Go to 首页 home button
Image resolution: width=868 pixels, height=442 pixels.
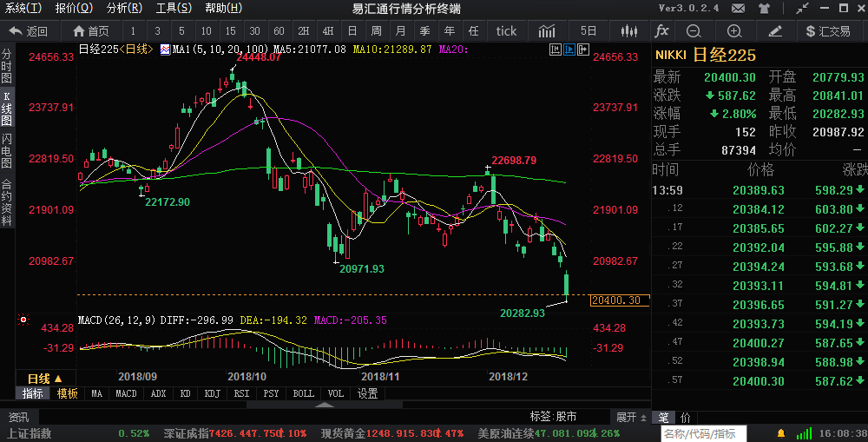(91, 31)
